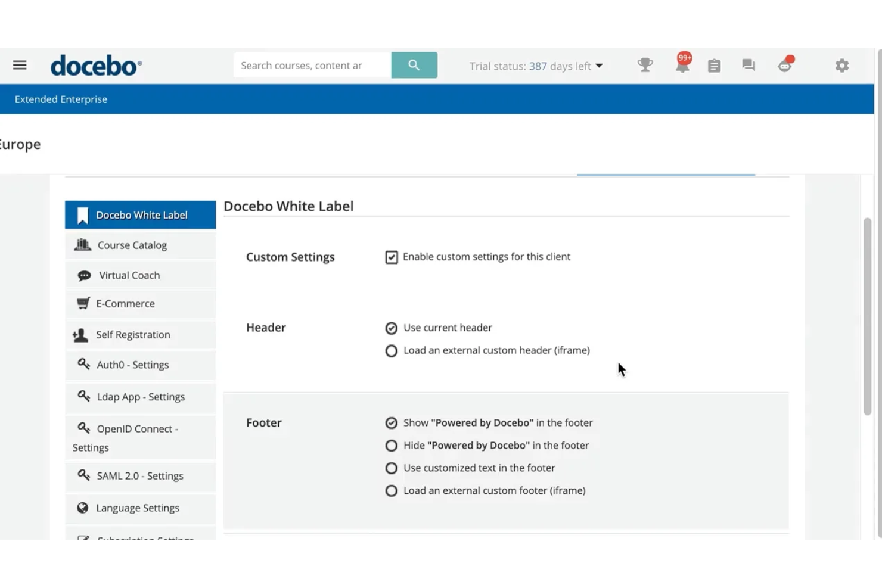Select Use customized text in the footer

[392, 468]
